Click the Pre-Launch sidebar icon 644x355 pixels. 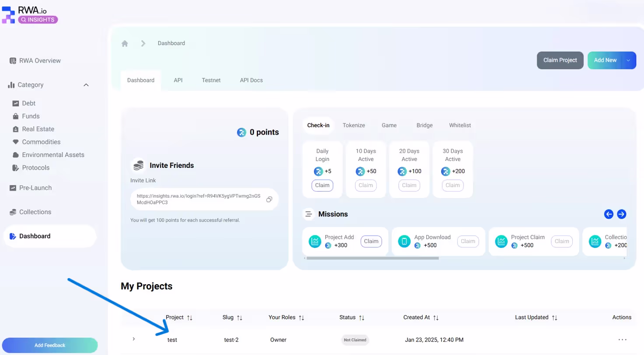point(13,188)
